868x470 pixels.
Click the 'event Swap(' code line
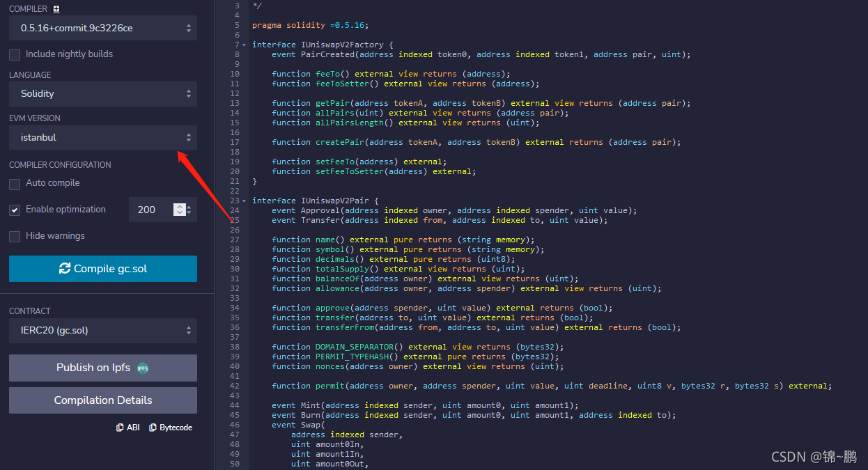(298, 425)
